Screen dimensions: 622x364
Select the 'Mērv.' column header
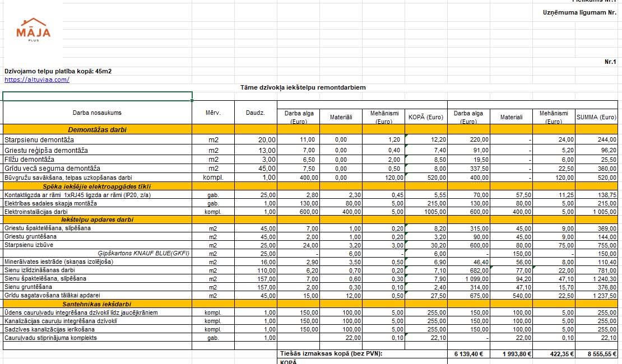pyautogui.click(x=213, y=113)
